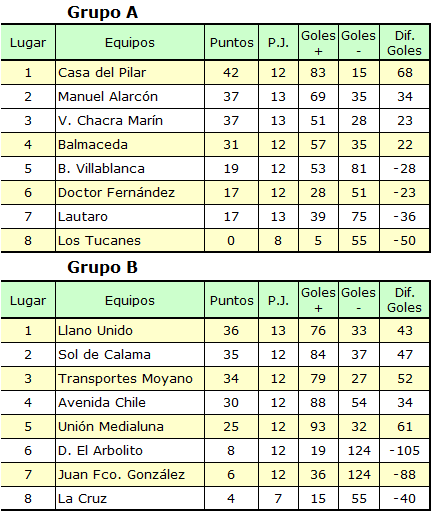
Task: Click the Manuel Alarcón team name
Action: [x=108, y=97]
